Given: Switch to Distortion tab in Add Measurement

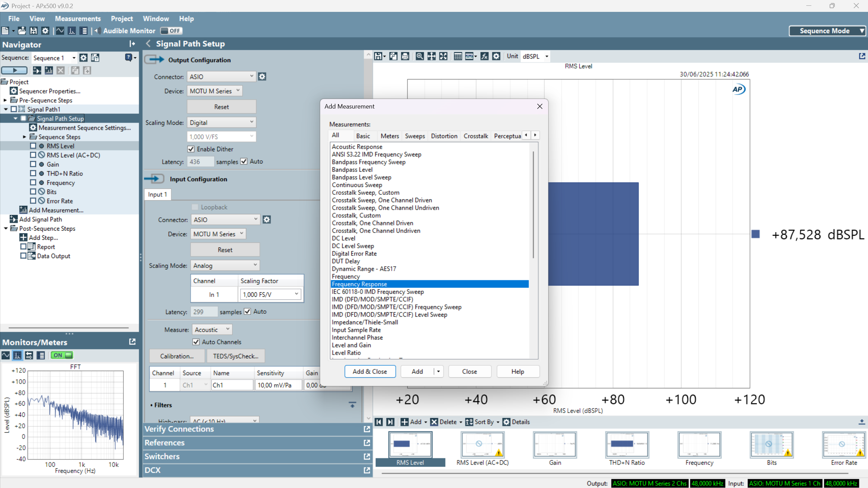Looking at the screenshot, I should [444, 136].
